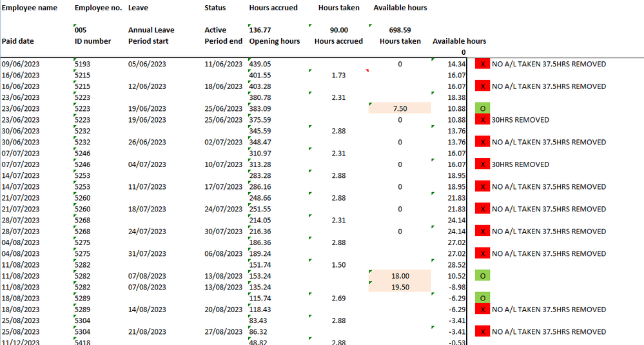
Task: Click the red X icon in the 31/07/2023 period start row
Action: (482, 253)
